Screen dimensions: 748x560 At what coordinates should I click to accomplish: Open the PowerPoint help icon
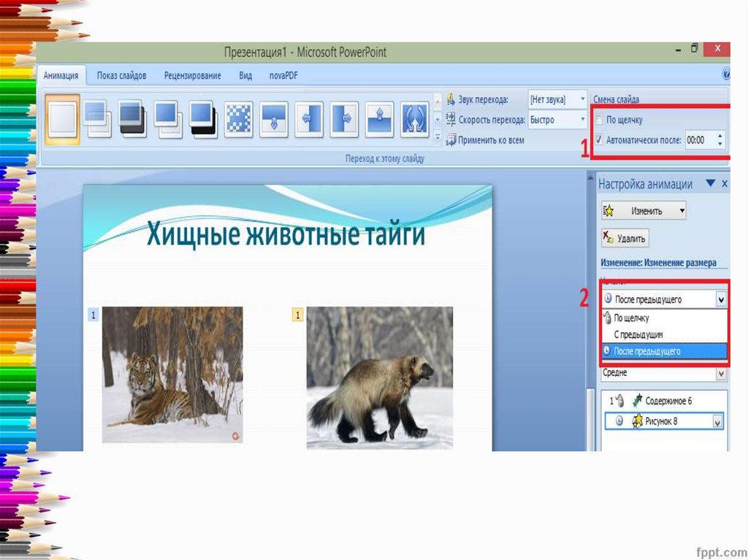pos(726,74)
